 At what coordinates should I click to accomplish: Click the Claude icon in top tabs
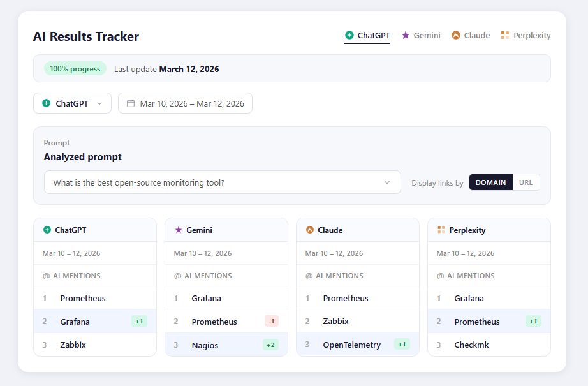(455, 35)
